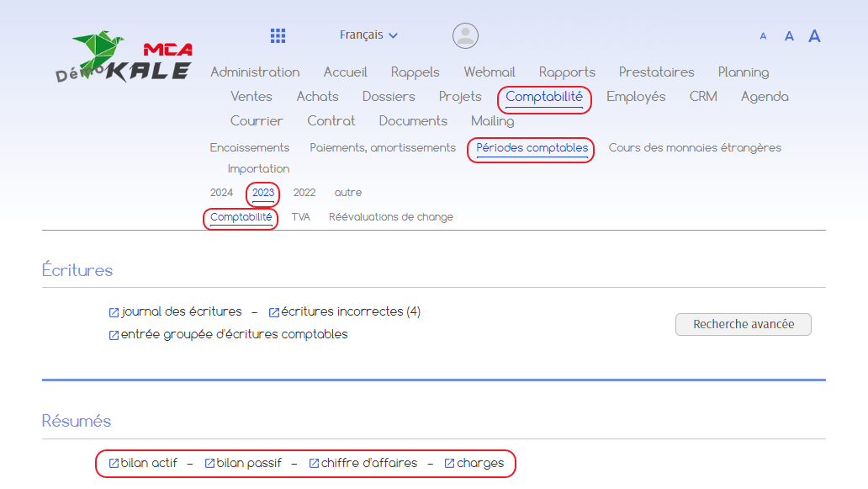
Task: Select the medium font size A
Action: click(789, 36)
